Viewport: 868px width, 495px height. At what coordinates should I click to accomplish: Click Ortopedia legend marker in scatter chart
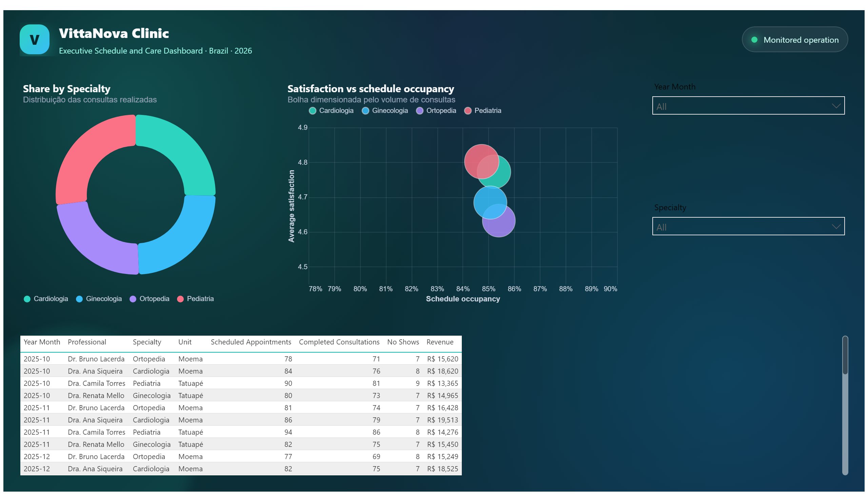click(x=419, y=111)
